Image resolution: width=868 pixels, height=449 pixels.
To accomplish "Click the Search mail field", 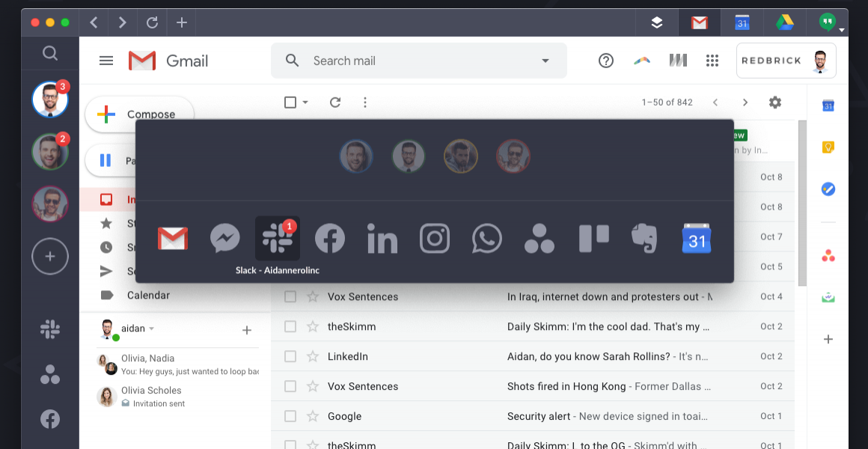I will tap(419, 61).
